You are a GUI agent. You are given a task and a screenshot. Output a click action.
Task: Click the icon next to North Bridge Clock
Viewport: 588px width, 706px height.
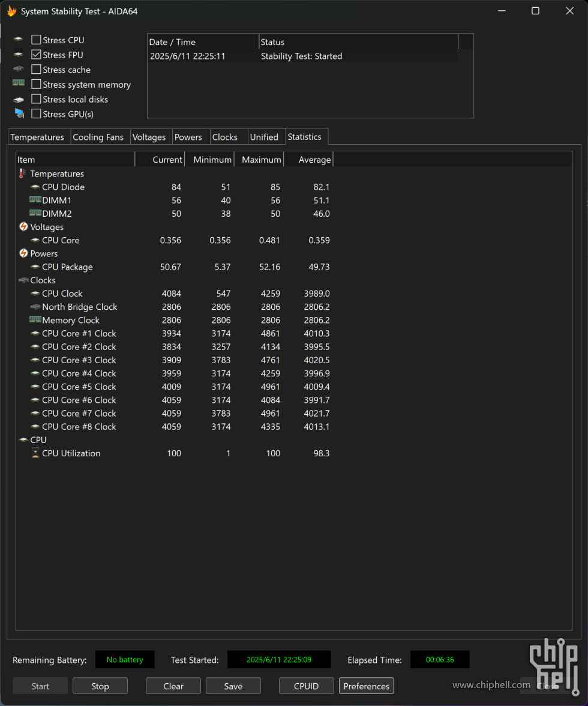point(35,307)
